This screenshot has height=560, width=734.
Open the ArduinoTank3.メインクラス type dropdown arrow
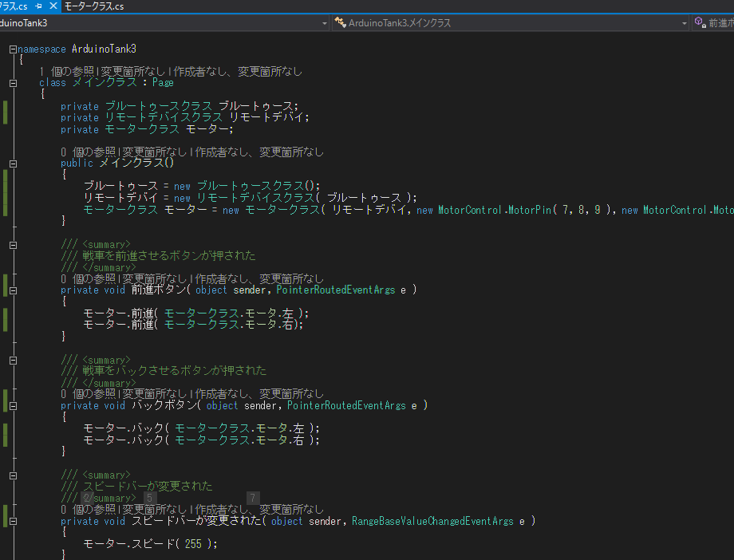[x=685, y=23]
